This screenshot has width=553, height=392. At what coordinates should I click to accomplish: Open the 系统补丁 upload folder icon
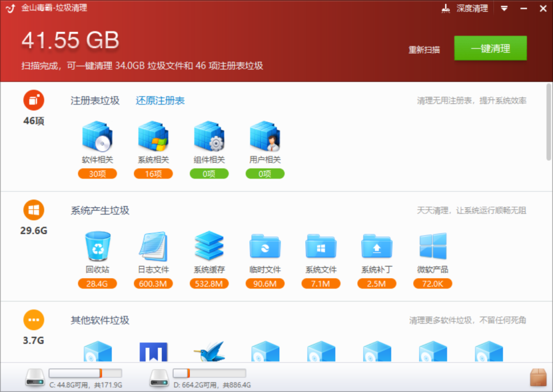pyautogui.click(x=377, y=246)
